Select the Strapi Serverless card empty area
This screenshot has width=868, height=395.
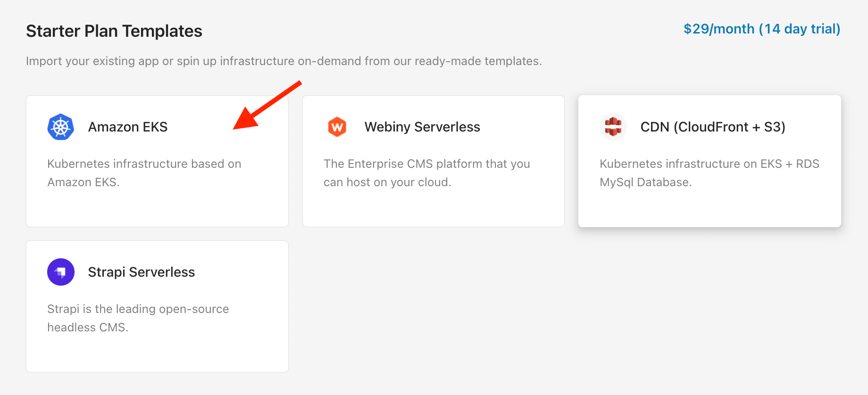[157, 353]
